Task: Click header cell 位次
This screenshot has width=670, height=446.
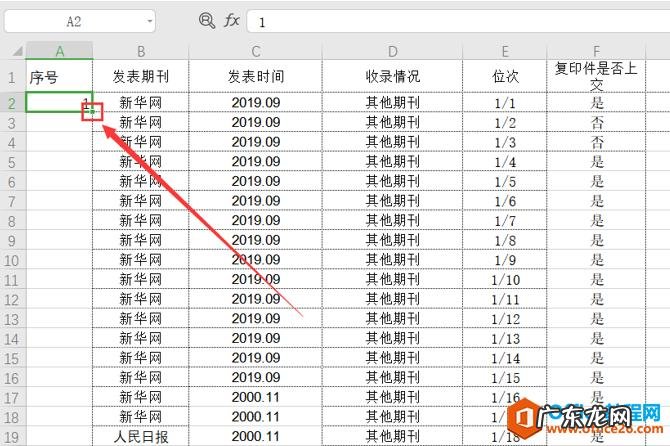Action: coord(505,77)
